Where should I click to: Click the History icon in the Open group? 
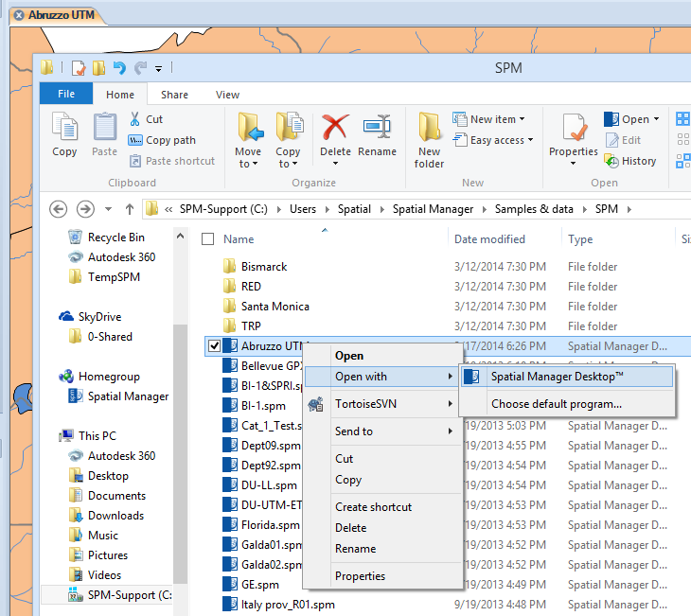(611, 161)
